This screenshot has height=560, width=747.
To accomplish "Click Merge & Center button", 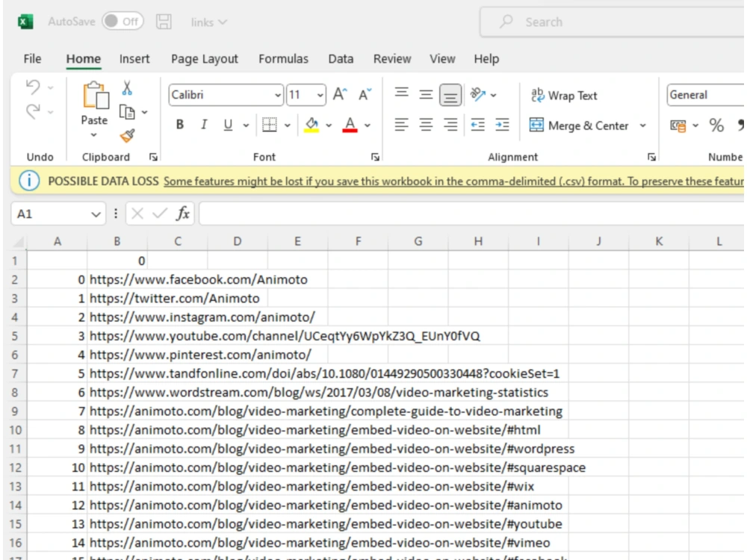I will pos(579,125).
